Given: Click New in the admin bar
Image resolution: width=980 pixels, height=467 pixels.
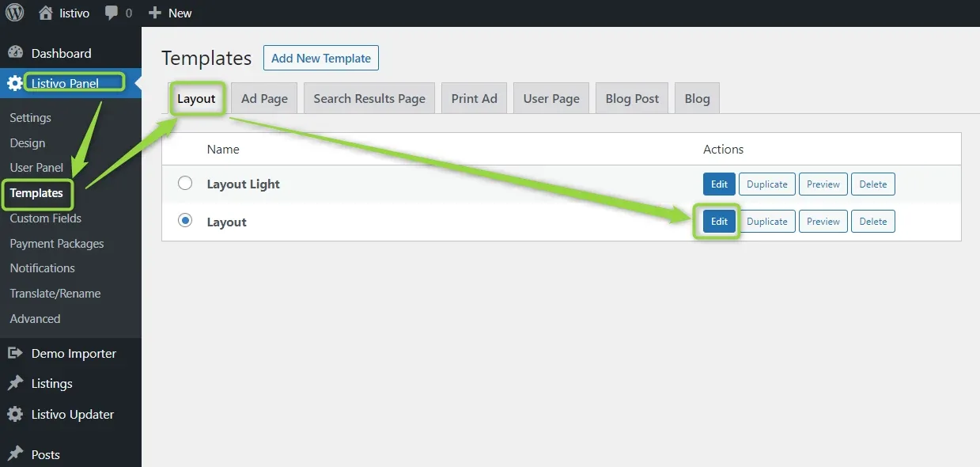Looking at the screenshot, I should click(180, 13).
